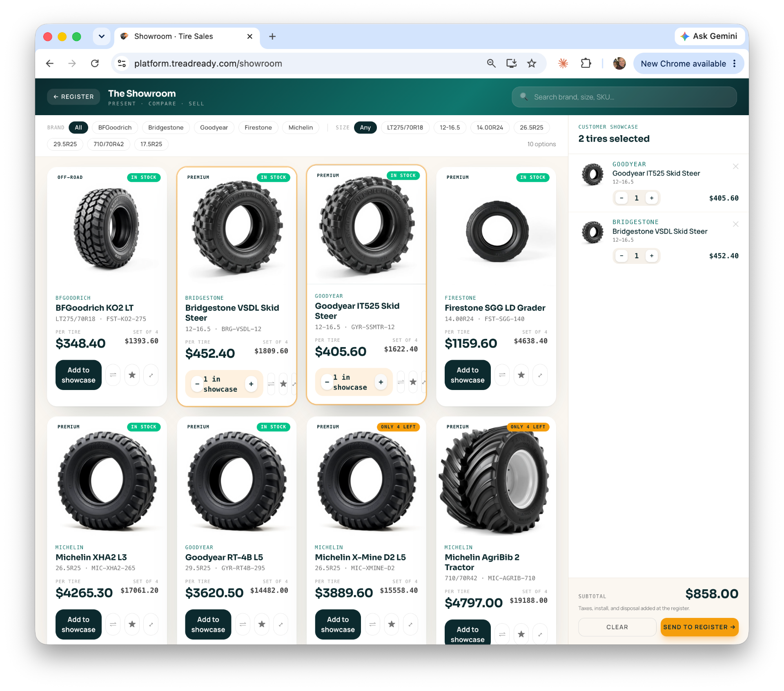784x691 pixels.
Task: Click compare icon on Michelin XHA2 L3 card
Action: 113,624
